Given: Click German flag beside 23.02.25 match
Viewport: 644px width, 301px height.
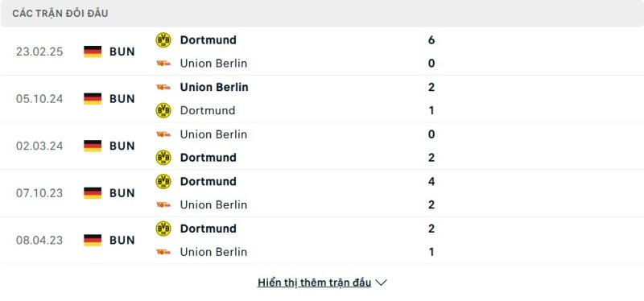Looking at the screenshot, I should coord(93,52).
